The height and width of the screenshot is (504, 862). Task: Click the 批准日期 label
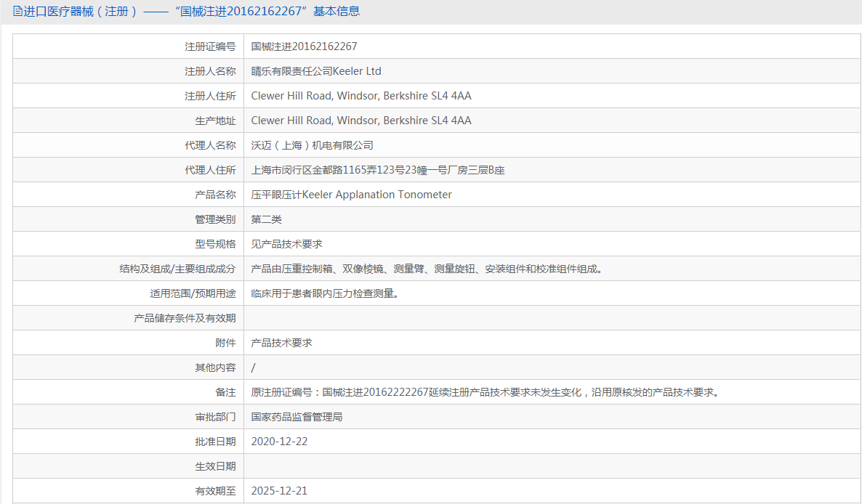coord(215,442)
